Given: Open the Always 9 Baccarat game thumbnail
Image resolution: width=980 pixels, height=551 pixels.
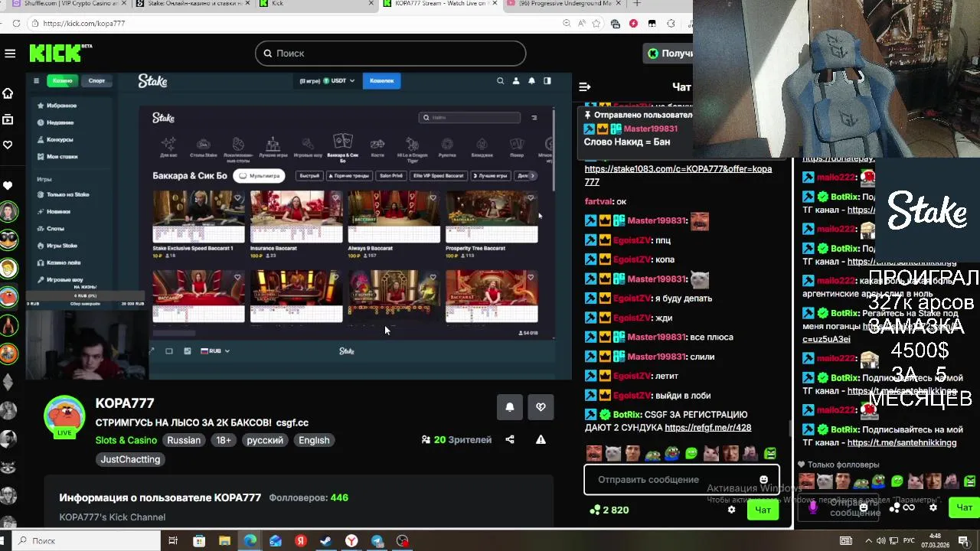Looking at the screenshot, I should 394,217.
